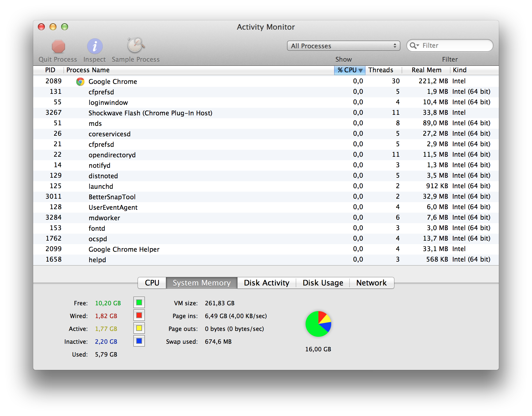Open the Disk Activity tab
The height and width of the screenshot is (416, 532).
267,283
